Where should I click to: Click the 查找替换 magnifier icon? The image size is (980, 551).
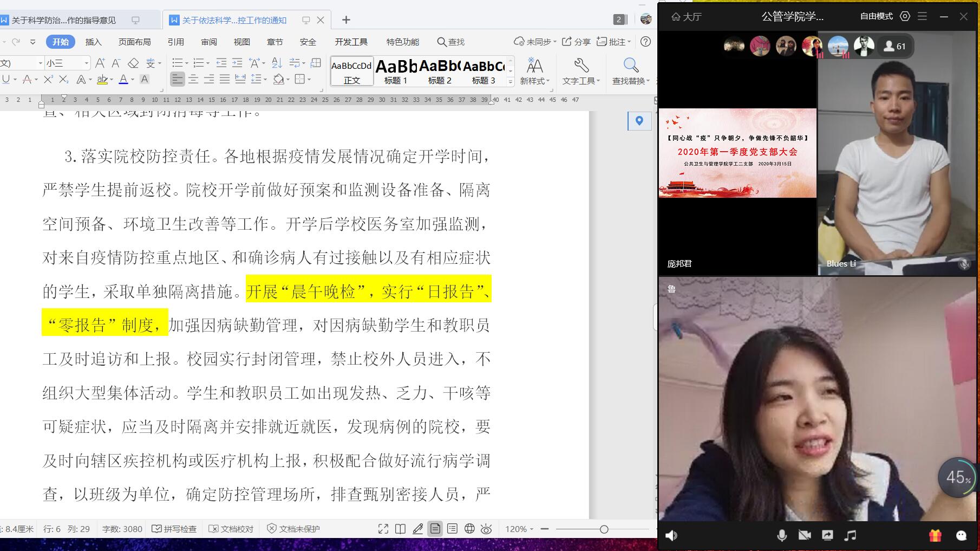[x=631, y=66]
